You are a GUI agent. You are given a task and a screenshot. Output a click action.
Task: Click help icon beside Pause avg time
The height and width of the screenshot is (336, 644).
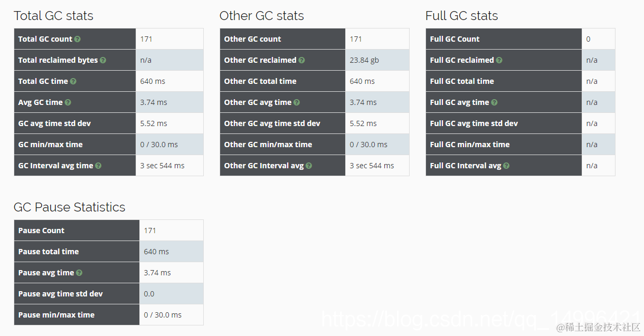pos(79,273)
